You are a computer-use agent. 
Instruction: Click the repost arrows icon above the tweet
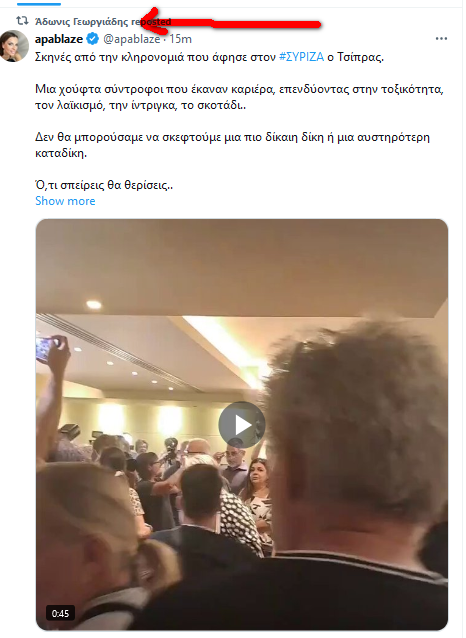pos(22,20)
